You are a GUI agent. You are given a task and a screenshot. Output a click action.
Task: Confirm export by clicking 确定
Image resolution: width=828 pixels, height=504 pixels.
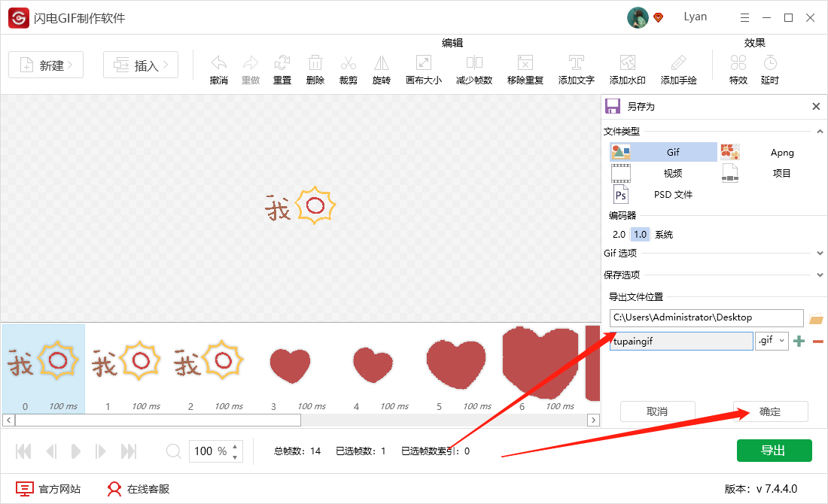[770, 411]
